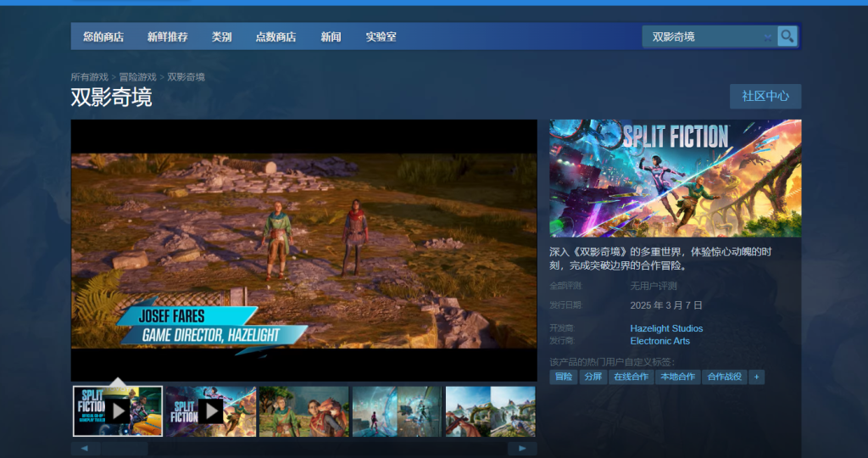Click the 双影奇境 page title
The image size is (868, 458).
coord(111,97)
